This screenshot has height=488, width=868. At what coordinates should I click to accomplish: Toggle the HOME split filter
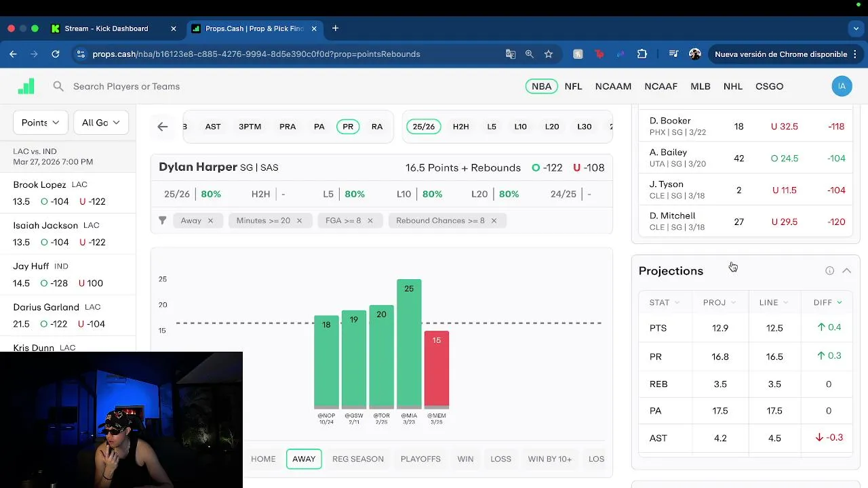pyautogui.click(x=263, y=459)
